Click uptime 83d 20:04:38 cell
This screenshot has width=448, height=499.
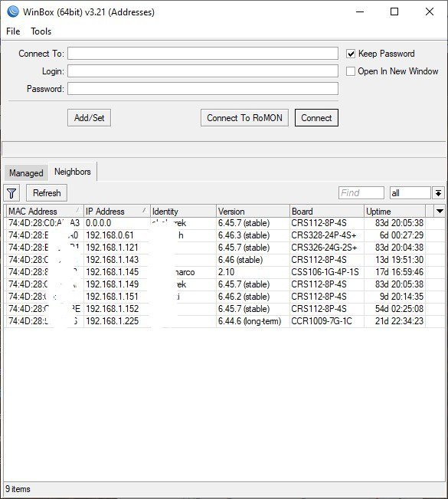[399, 248]
